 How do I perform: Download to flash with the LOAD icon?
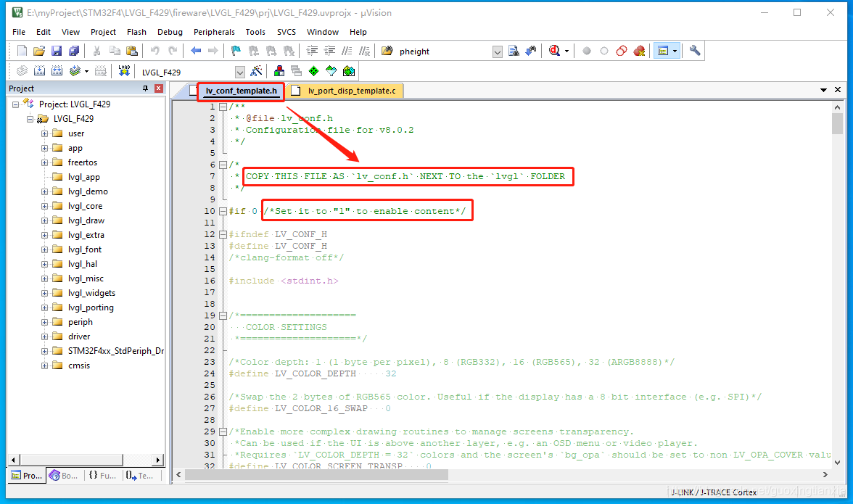124,70
